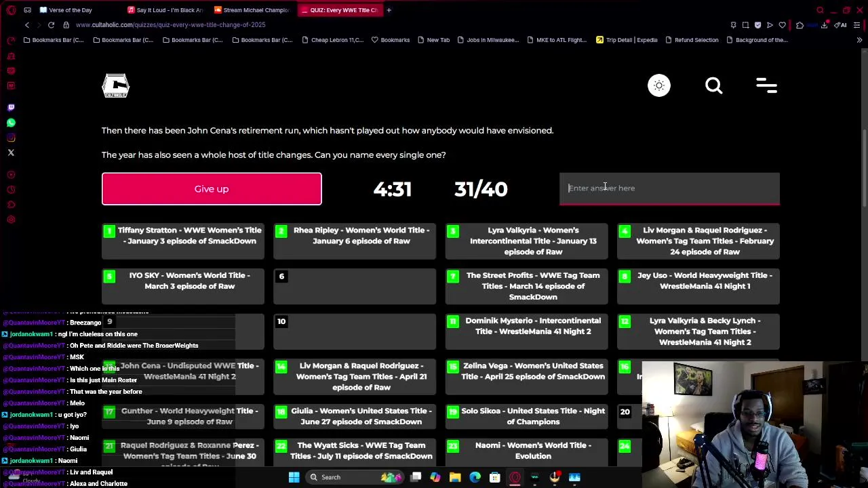Click the Opera GX logo menu
This screenshot has width=868, height=488.
11,10
